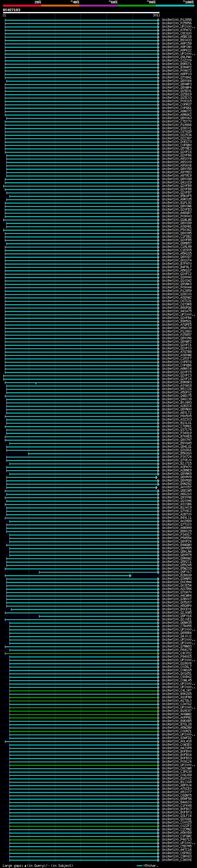Open hit UniRef100_Q9LPW0
Image resolution: width=197 pixels, height=868 pixels.
pyautogui.click(x=177, y=57)
